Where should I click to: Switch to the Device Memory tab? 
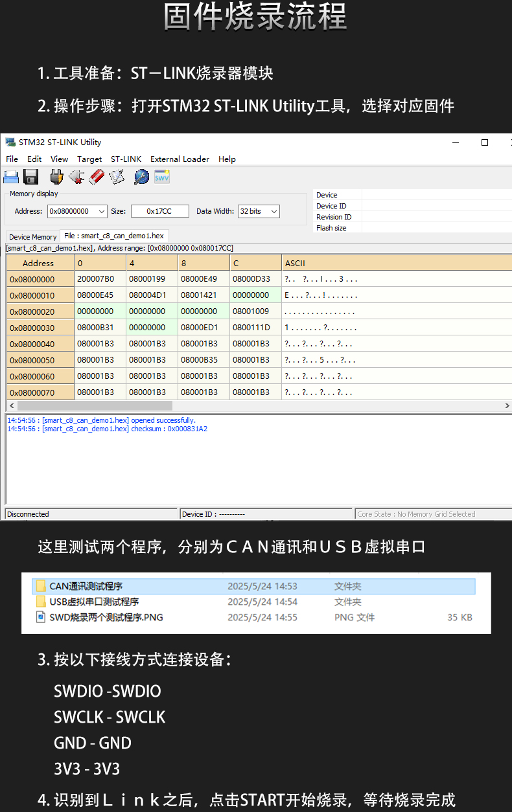click(33, 237)
